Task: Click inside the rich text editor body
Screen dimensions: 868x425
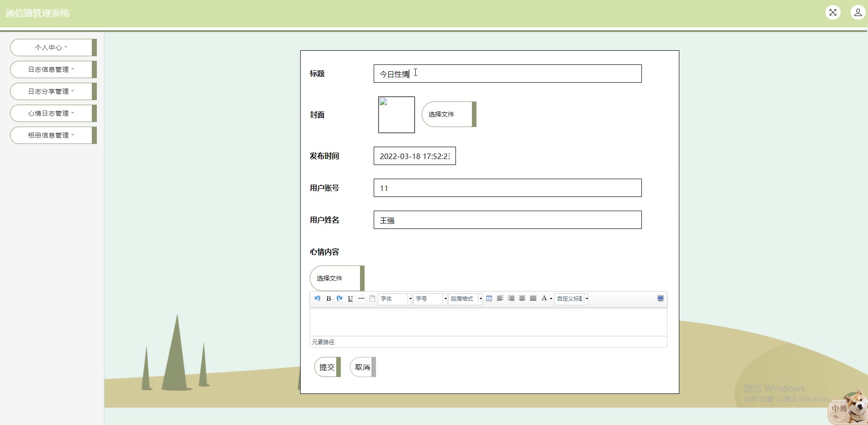Action: 488,322
